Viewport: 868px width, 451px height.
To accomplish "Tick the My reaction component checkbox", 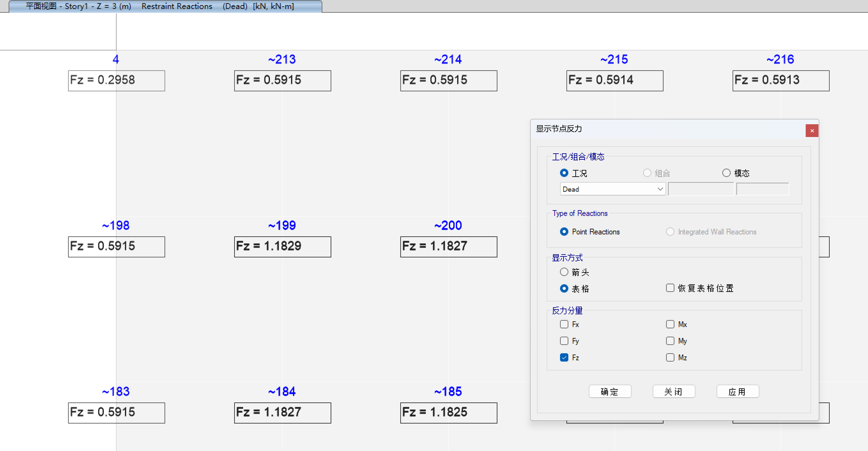I will [x=670, y=341].
